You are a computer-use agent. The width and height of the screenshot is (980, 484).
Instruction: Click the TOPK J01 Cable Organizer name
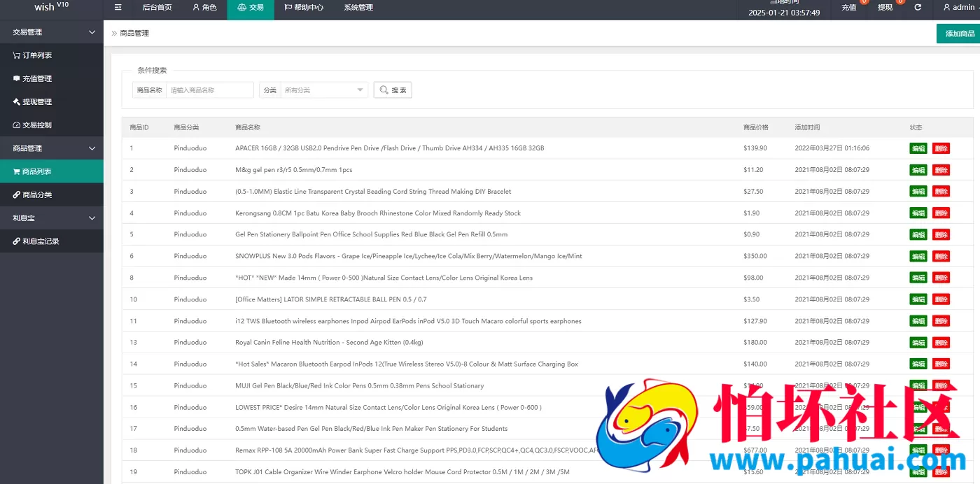(x=402, y=472)
